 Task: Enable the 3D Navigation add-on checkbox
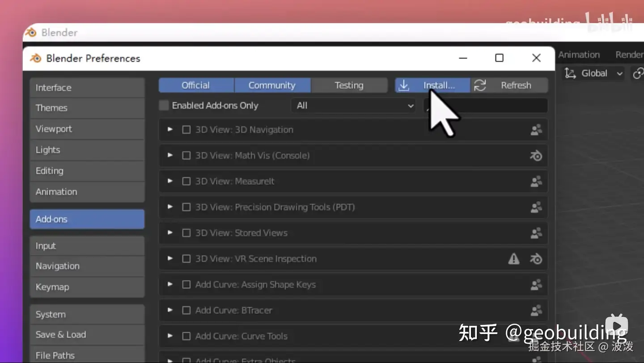(x=186, y=130)
